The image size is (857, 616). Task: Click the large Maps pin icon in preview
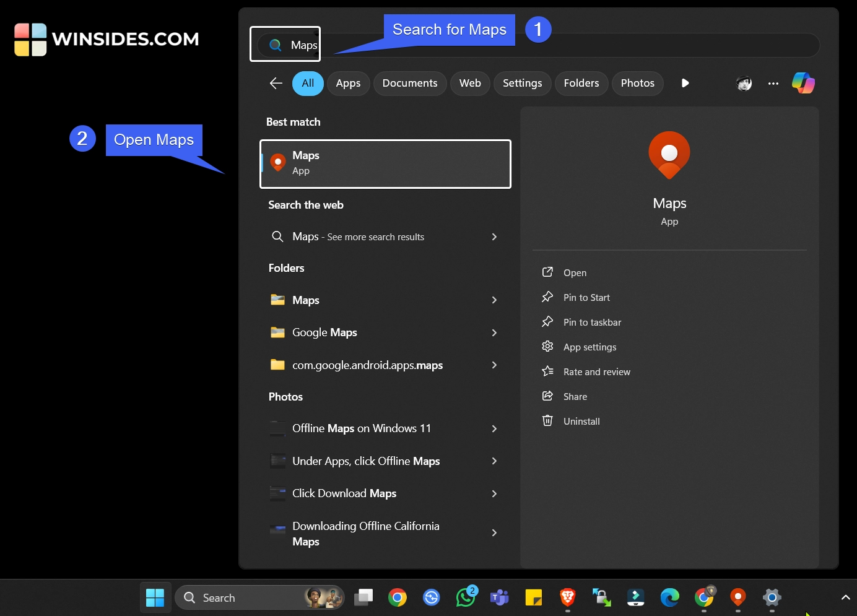pyautogui.click(x=669, y=155)
